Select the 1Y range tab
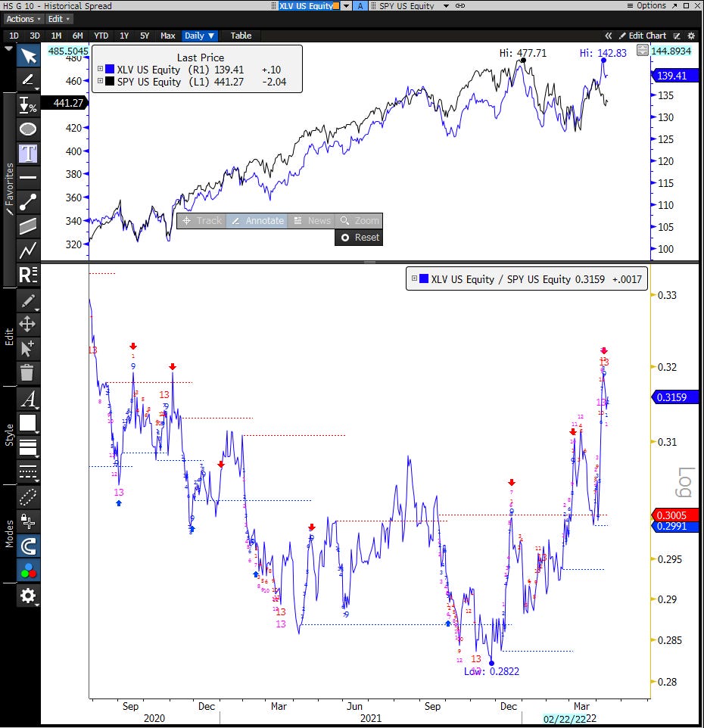The image size is (704, 728). 124,36
